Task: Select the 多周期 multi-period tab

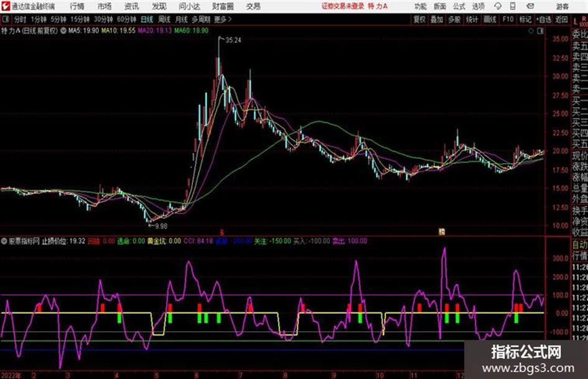Action: pyautogui.click(x=202, y=19)
